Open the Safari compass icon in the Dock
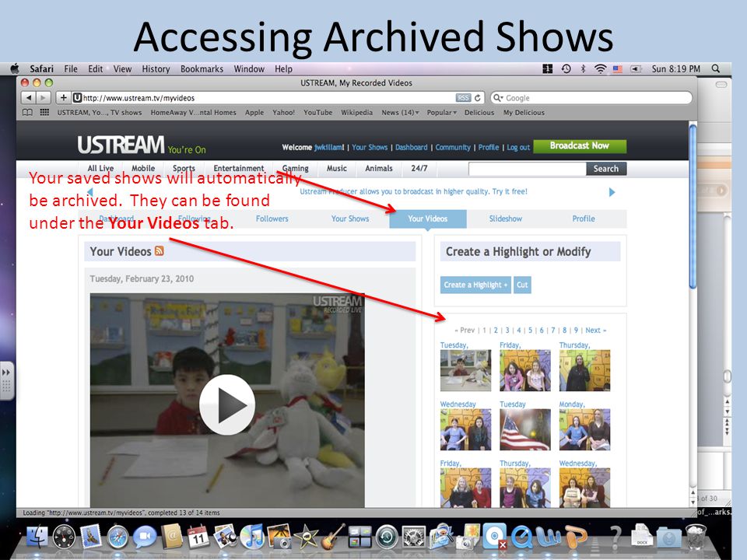 pyautogui.click(x=117, y=537)
